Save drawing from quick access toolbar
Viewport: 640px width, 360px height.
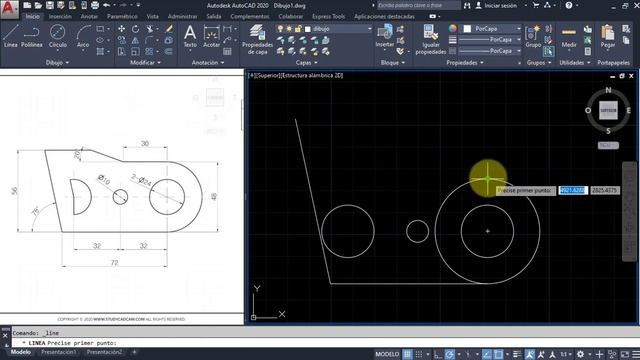tap(49, 5)
